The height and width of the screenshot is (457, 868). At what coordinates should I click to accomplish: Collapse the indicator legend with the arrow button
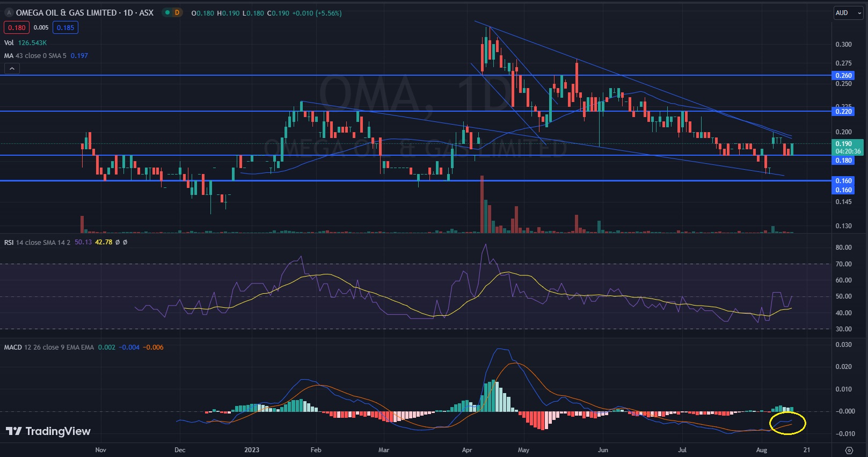click(12, 68)
